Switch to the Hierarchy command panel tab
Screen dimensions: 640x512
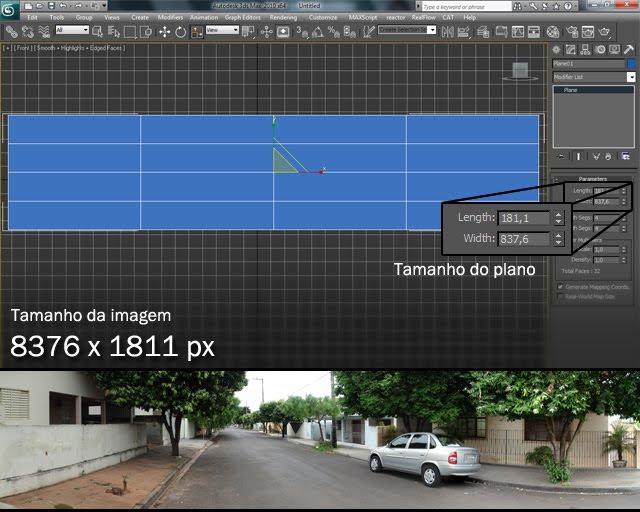tap(585, 50)
